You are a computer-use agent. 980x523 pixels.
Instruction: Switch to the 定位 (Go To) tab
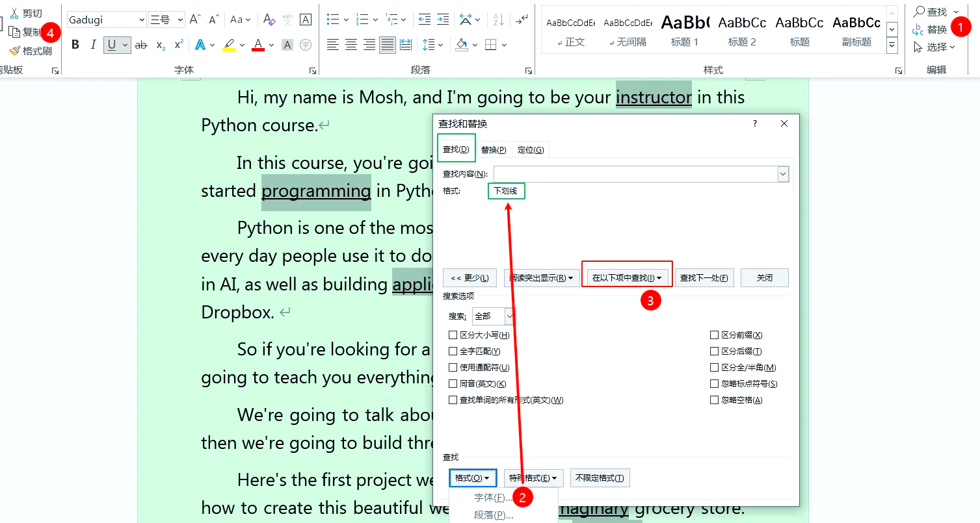click(x=530, y=150)
